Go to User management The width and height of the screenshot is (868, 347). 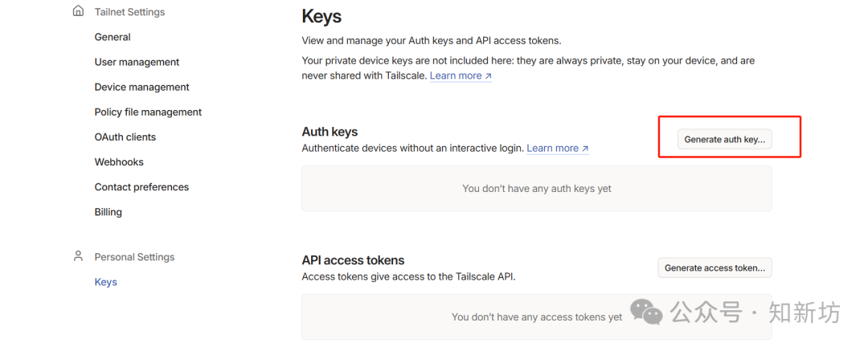coord(137,62)
